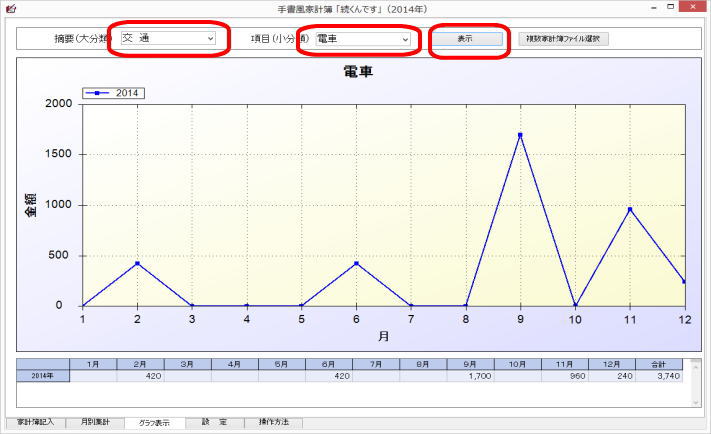The height and width of the screenshot is (434, 711).
Task: Open the 操作方法 tab
Action: click(x=273, y=423)
